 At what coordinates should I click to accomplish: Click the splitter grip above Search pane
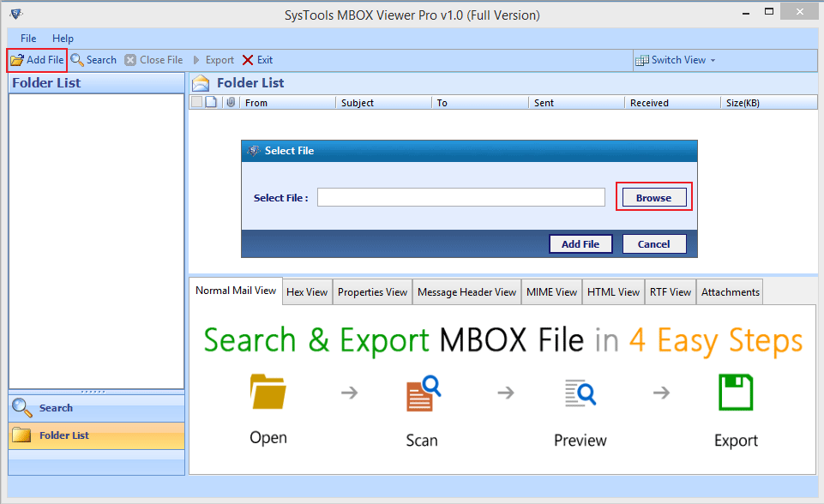coord(93,392)
